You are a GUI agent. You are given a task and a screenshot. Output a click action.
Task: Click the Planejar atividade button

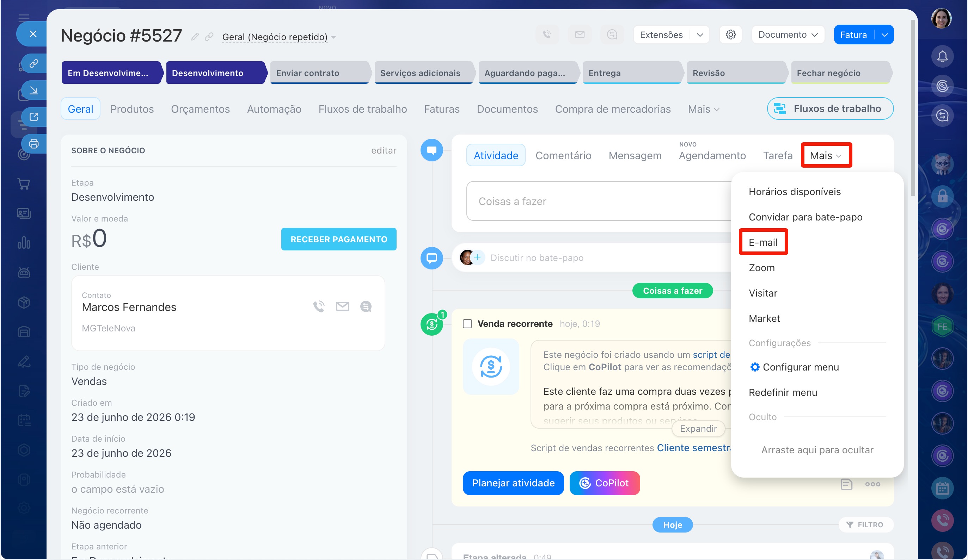513,483
